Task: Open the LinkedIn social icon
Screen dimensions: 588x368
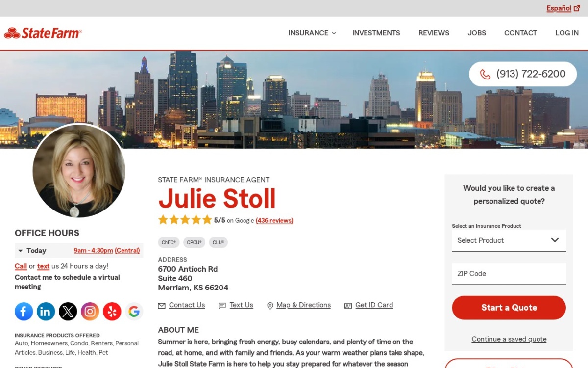Action: coord(46,311)
